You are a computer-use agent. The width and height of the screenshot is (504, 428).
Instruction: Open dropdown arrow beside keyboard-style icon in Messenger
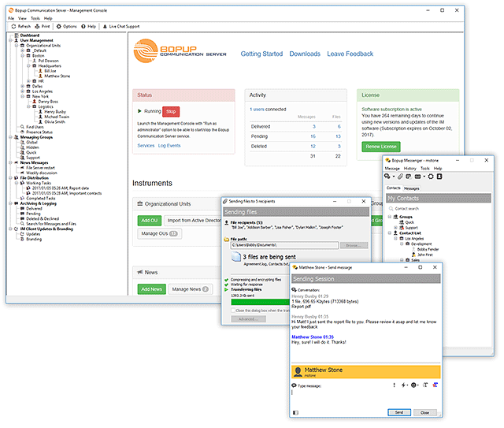coord(424,177)
